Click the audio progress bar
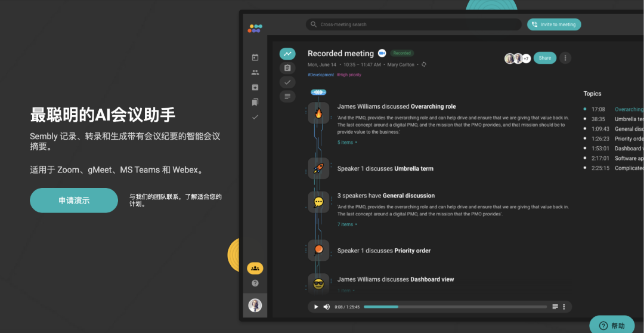The image size is (644, 333). [x=455, y=307]
